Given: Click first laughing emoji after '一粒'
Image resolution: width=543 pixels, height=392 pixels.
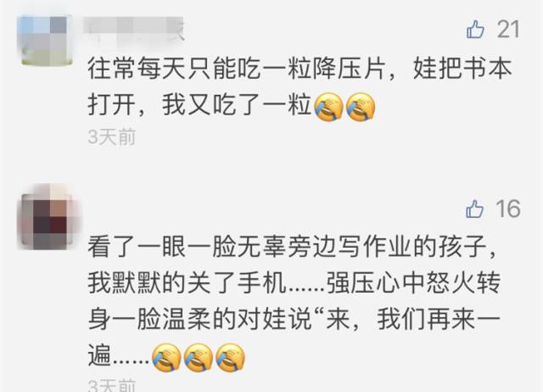Looking at the screenshot, I should click(x=328, y=107).
